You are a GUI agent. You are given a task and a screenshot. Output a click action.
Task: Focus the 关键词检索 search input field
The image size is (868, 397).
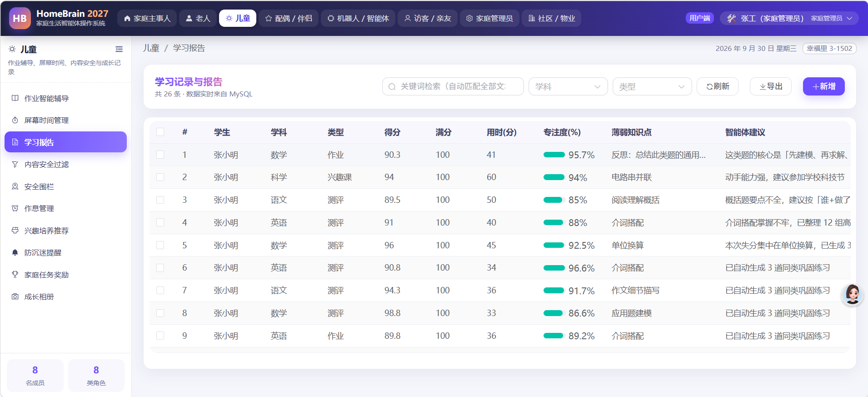coord(453,86)
